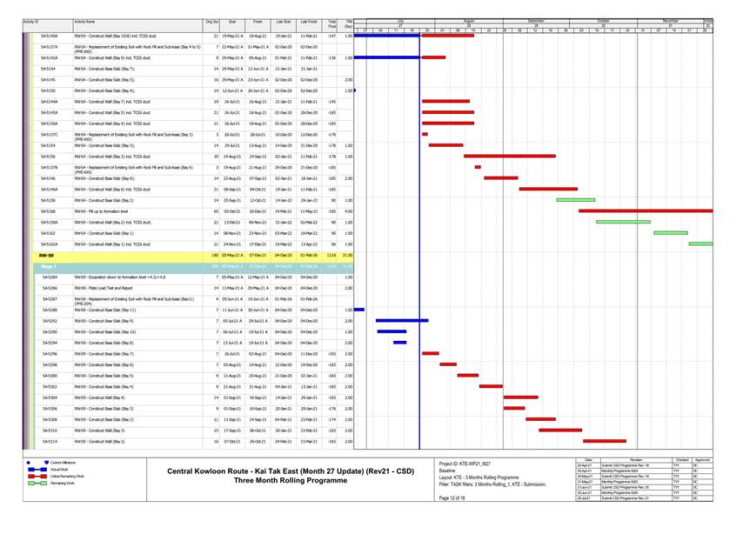The width and height of the screenshot is (756, 534).
Task: Click the long red bar for SA-5168
Action: [x=644, y=211]
